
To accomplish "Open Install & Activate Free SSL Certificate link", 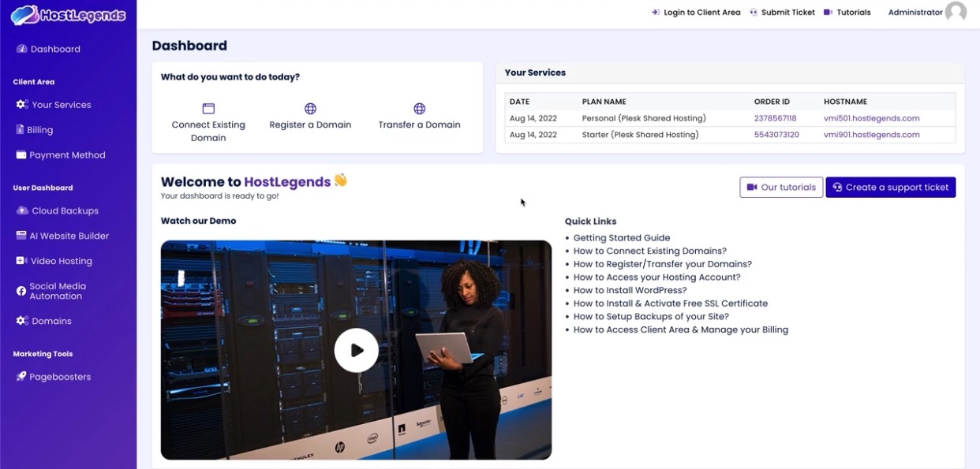I will (x=671, y=303).
